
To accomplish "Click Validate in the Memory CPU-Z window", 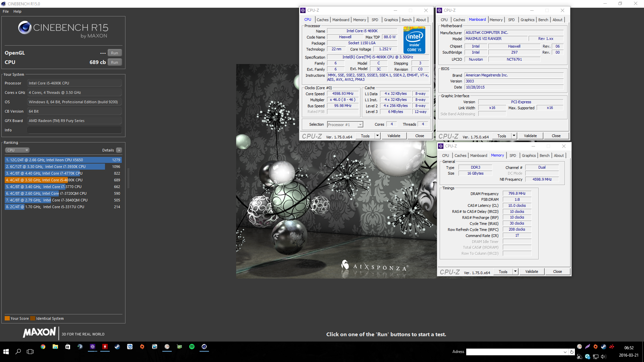I will pos(532,271).
